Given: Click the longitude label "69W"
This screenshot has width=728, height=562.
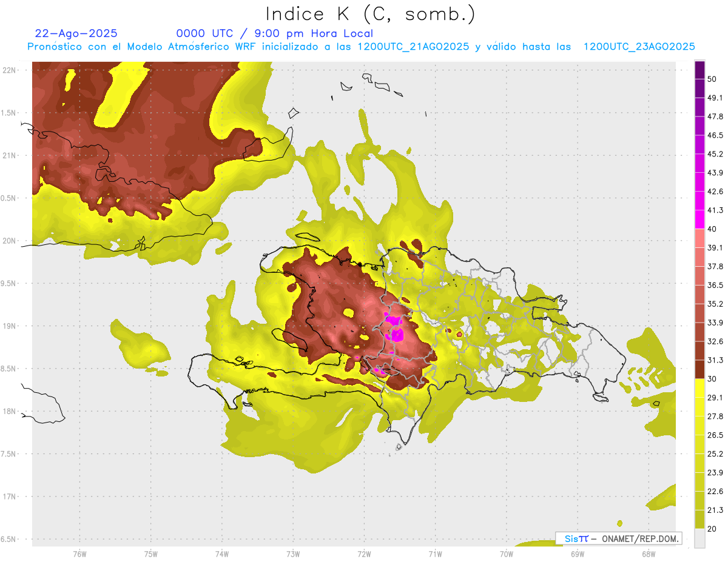Looking at the screenshot, I should (x=578, y=554).
